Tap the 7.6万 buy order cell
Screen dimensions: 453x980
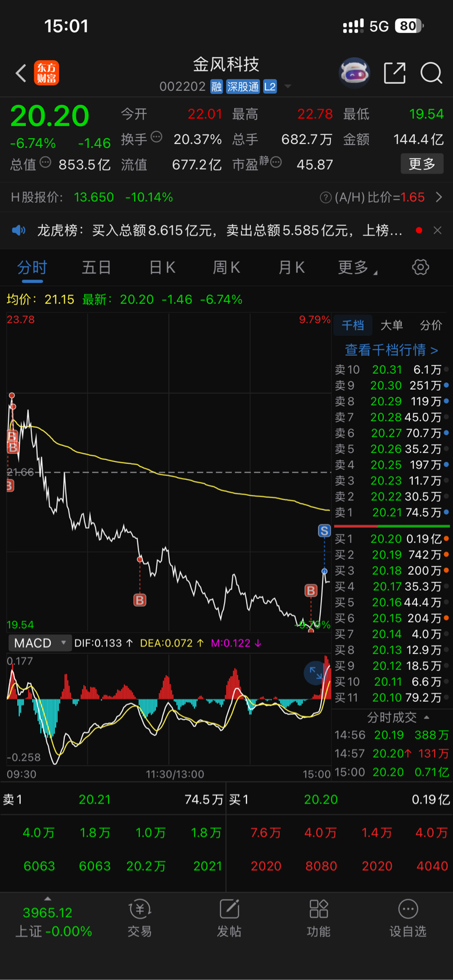[x=266, y=833]
